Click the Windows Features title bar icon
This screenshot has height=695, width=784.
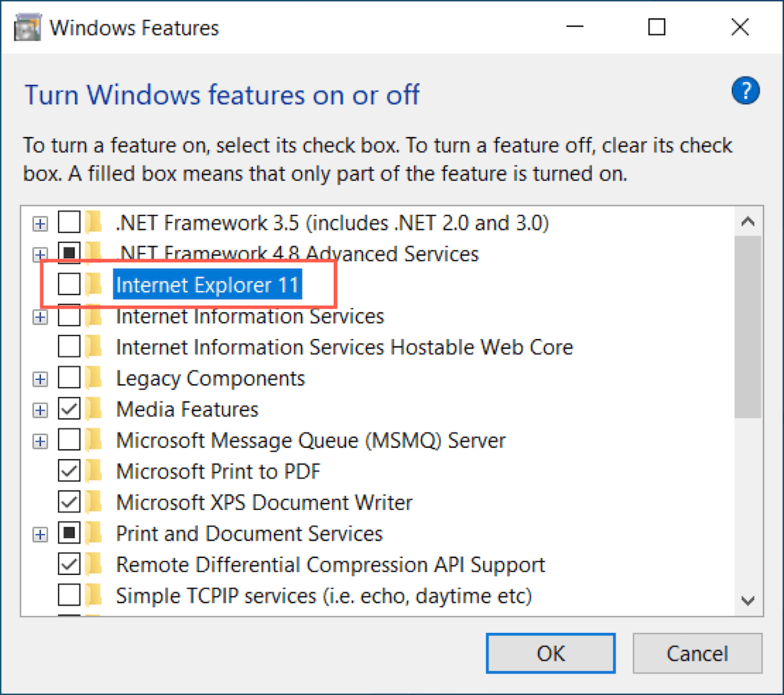click(x=28, y=28)
